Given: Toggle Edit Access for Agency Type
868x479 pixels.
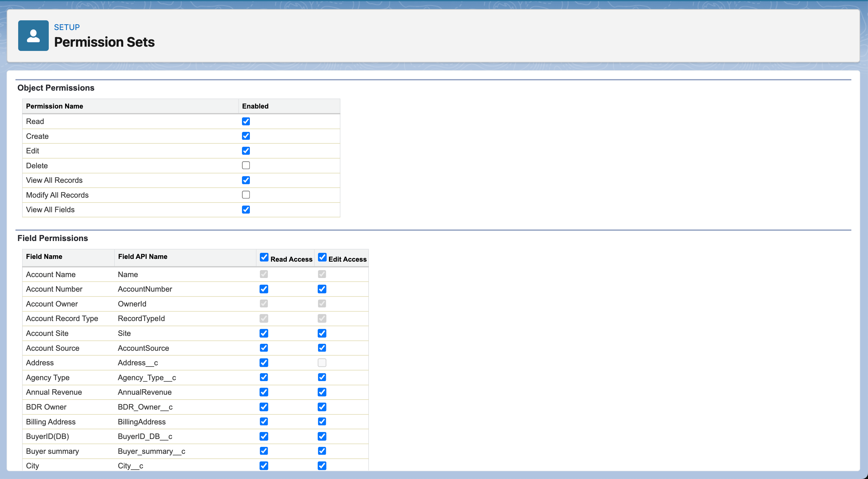Looking at the screenshot, I should [322, 377].
